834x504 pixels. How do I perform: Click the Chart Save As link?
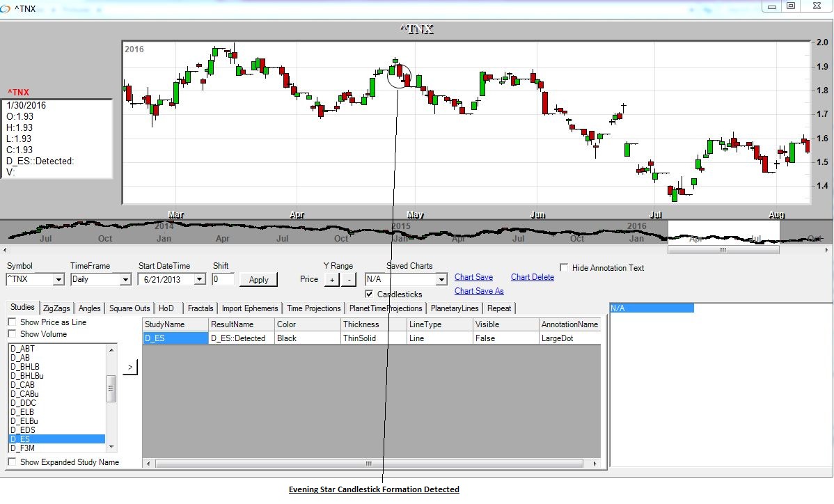(x=478, y=291)
